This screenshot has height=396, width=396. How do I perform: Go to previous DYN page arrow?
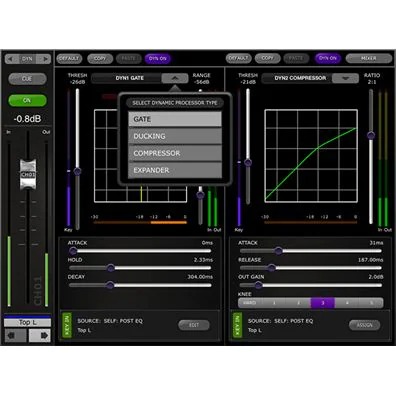[x=12, y=59]
